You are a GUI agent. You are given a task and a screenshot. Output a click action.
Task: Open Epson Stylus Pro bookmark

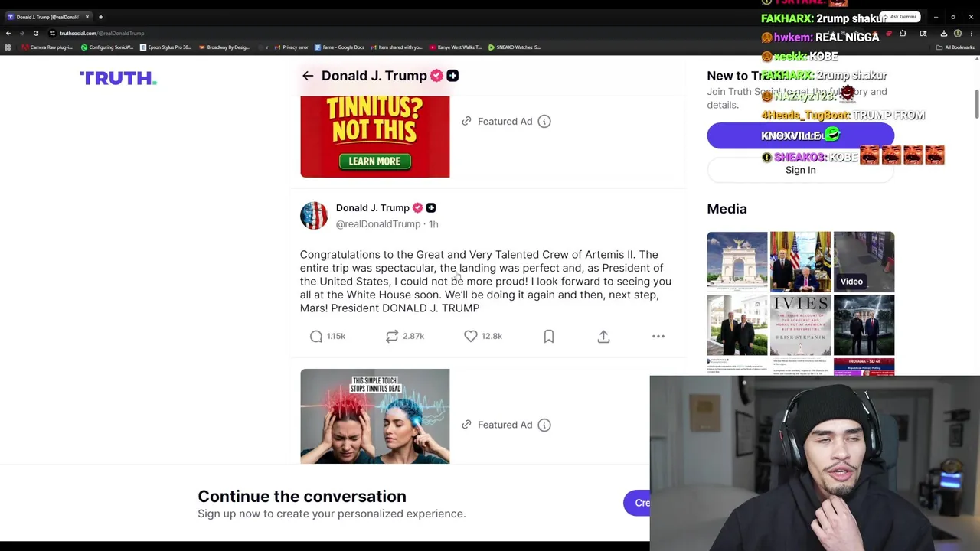coord(165,47)
